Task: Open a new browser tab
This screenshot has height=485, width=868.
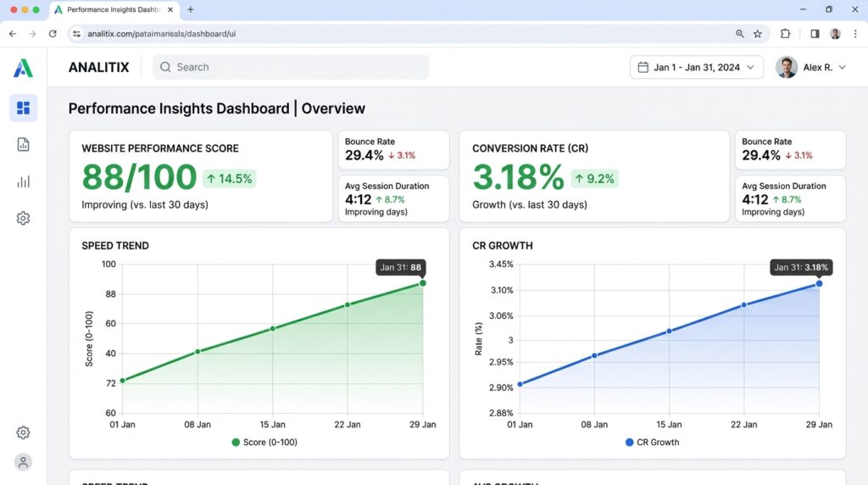Action: pos(191,9)
